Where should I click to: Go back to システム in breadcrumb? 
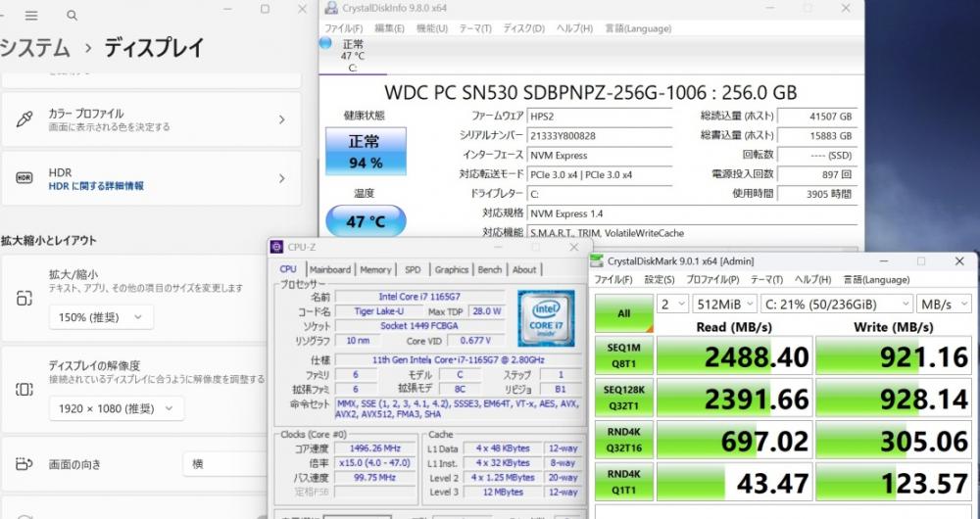pyautogui.click(x=35, y=48)
